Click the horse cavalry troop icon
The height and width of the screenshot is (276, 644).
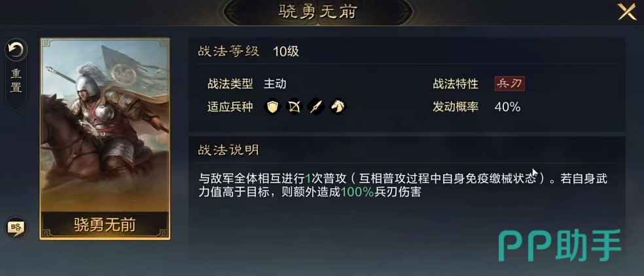coord(337,106)
